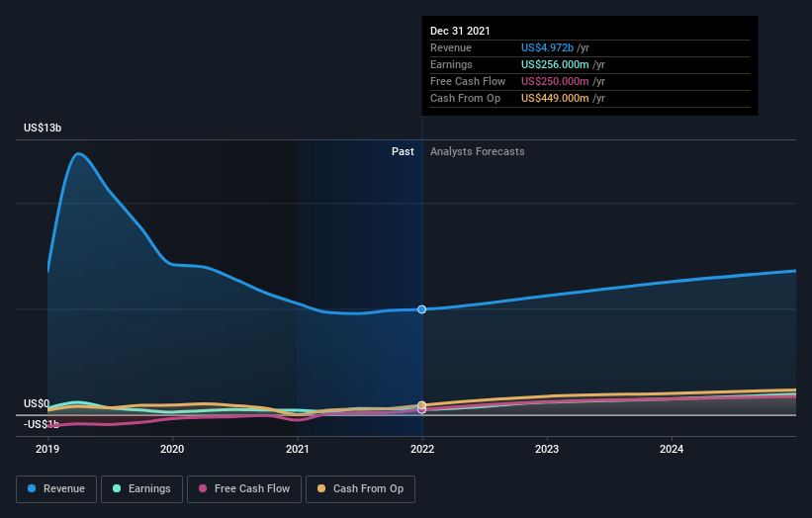The width and height of the screenshot is (812, 518).
Task: Click the US$250.000m free cash flow value
Action: pos(555,81)
